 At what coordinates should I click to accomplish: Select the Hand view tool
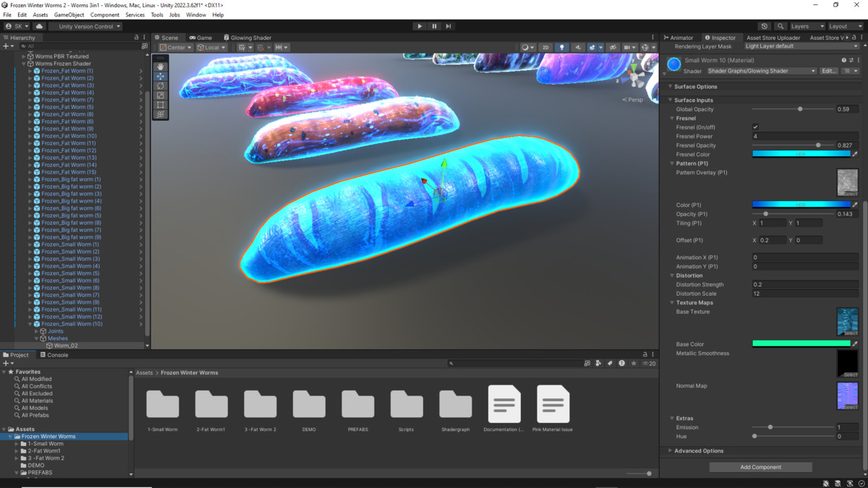coord(161,67)
